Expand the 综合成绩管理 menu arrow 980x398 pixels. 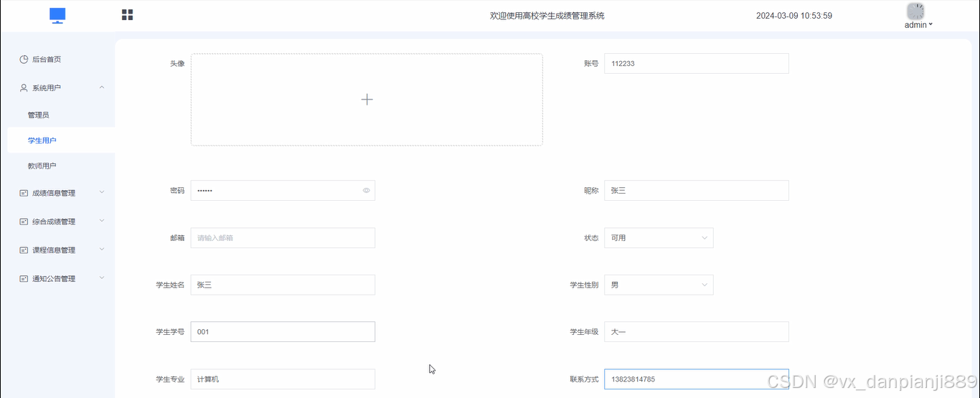tap(102, 221)
